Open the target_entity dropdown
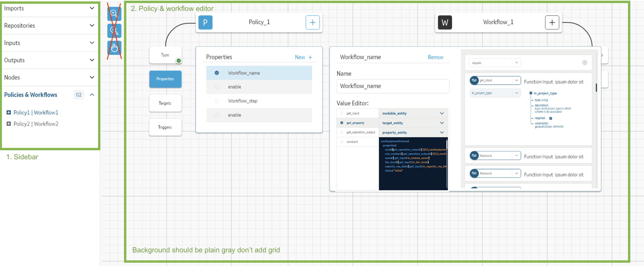 (x=442, y=123)
